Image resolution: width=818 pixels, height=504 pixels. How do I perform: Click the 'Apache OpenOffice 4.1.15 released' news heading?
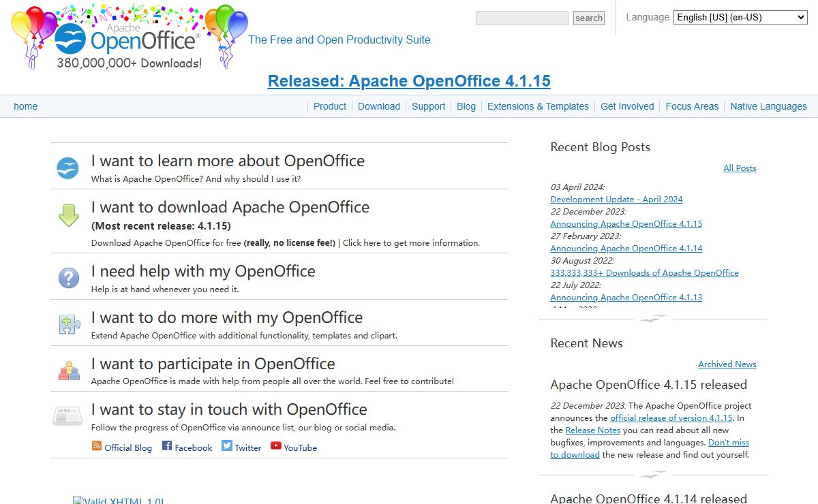(649, 385)
